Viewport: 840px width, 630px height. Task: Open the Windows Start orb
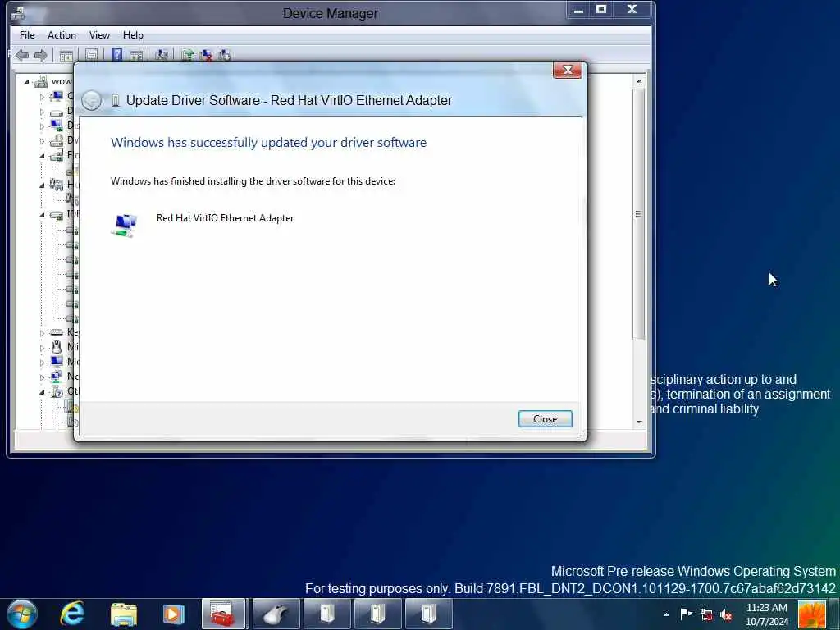pyautogui.click(x=22, y=614)
